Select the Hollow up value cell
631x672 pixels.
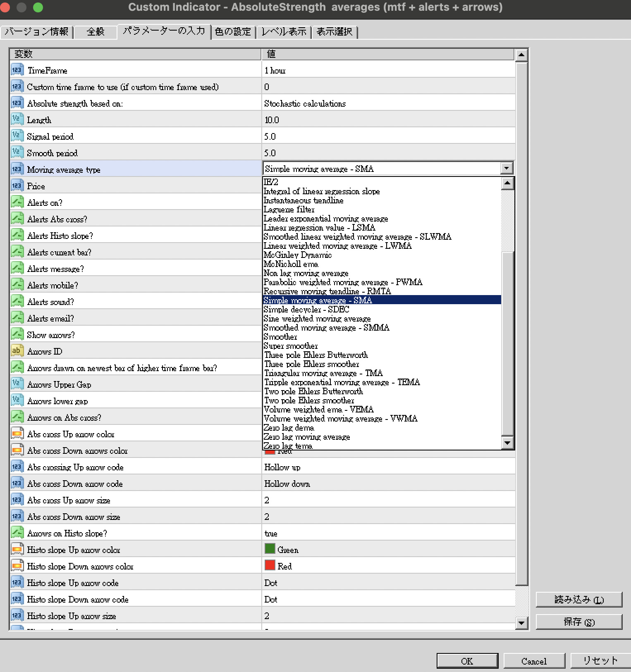(388, 467)
